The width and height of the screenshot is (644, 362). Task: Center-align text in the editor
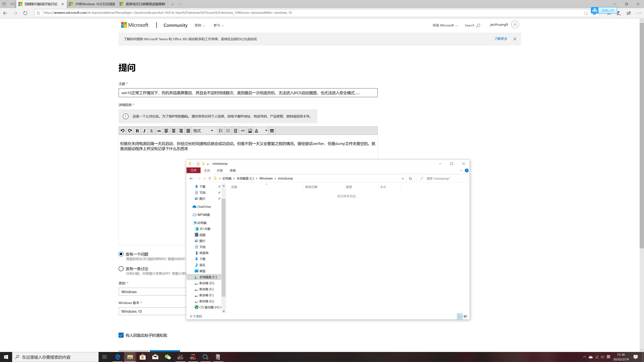coord(174,131)
